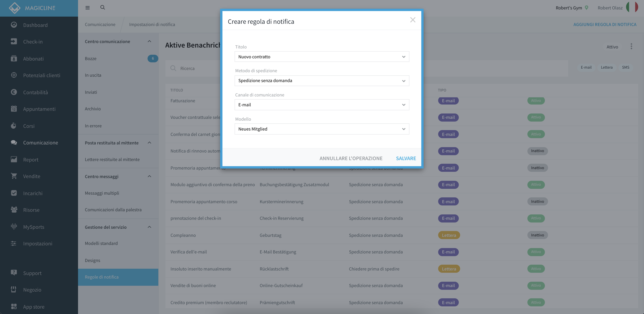This screenshot has height=314, width=644.
Task: Click the Check-in sidebar icon
Action: 14,41
